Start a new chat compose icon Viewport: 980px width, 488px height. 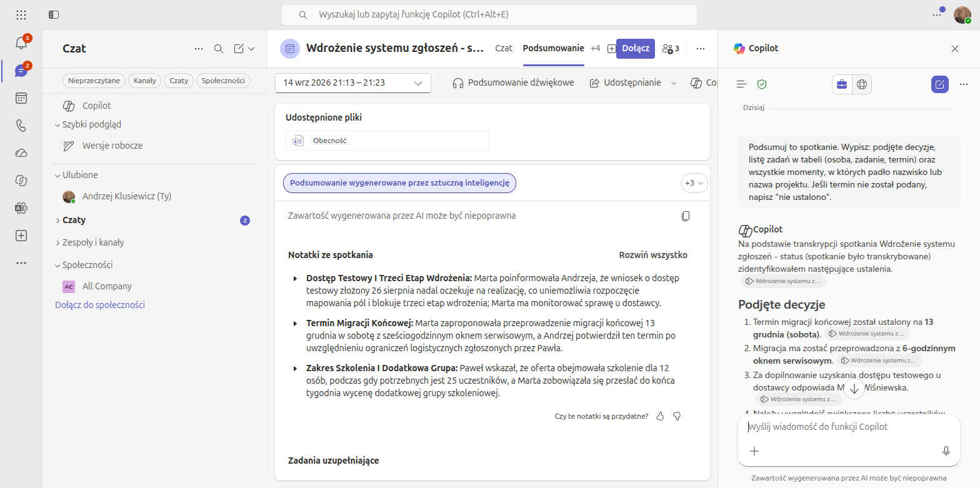[x=239, y=49]
